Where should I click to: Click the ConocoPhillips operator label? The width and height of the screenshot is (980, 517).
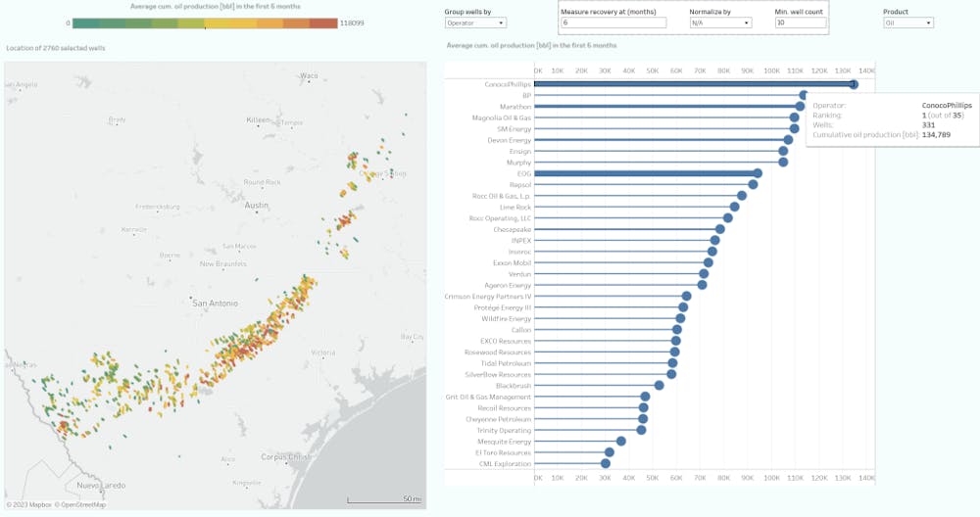(508, 84)
